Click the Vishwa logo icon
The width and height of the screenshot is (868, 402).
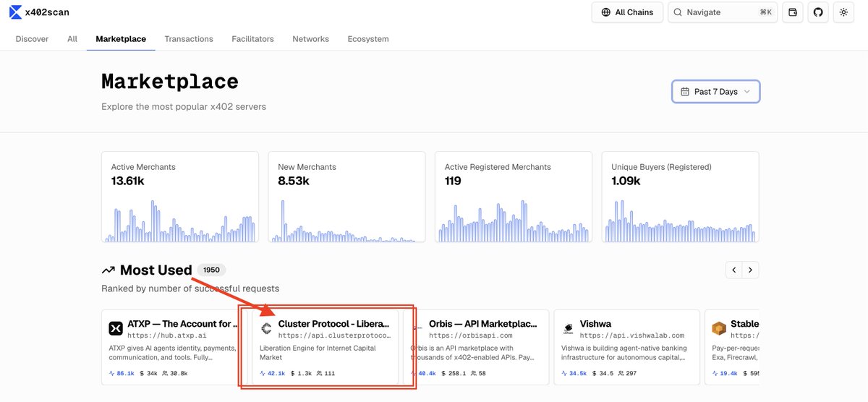click(568, 329)
